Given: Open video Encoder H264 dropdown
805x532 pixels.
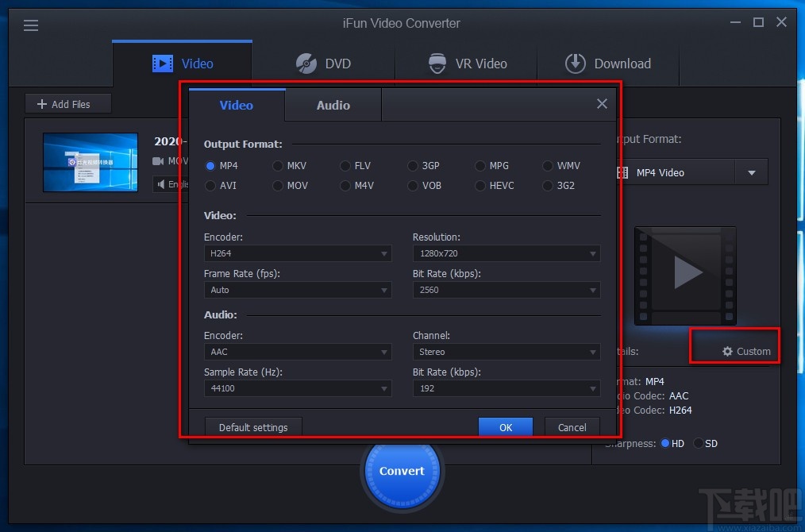Looking at the screenshot, I should 298,253.
